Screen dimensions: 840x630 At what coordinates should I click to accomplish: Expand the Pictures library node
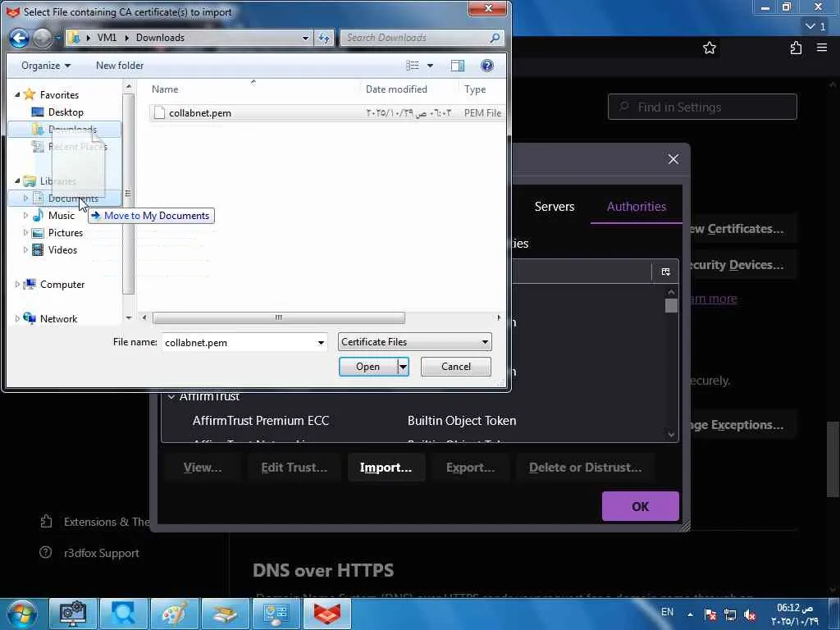(x=25, y=232)
